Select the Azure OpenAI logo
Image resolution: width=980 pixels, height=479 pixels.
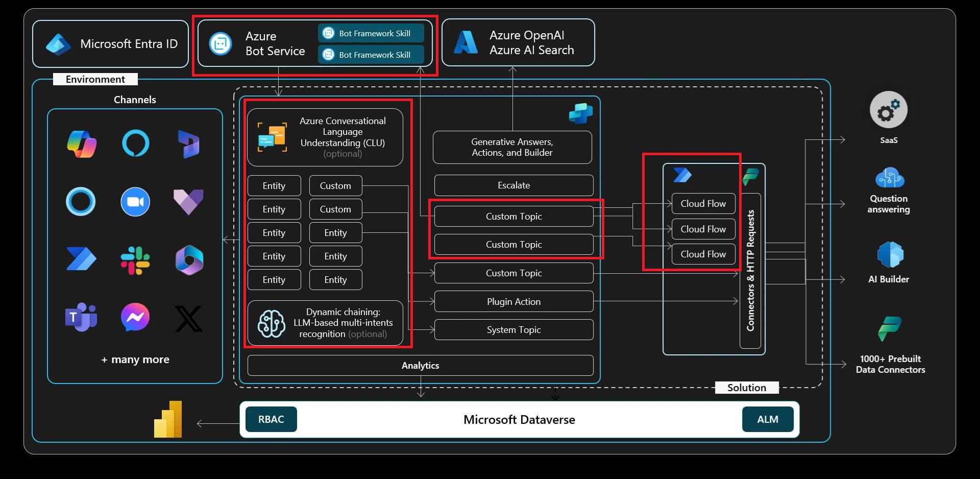465,42
